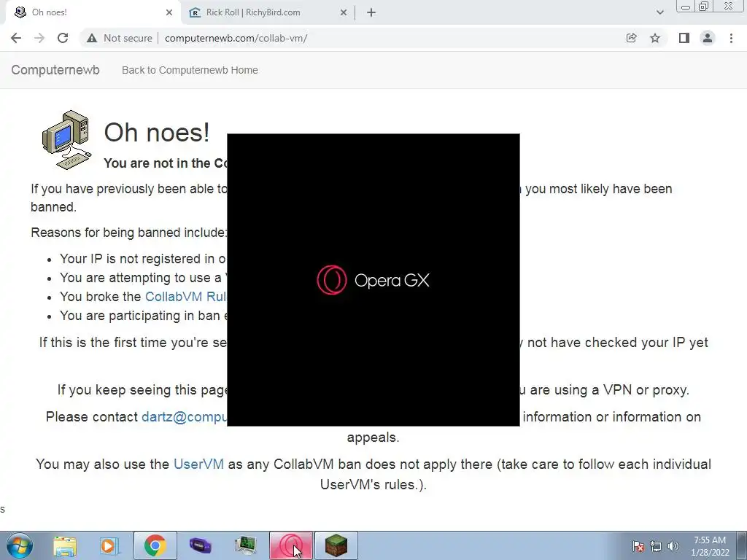Click the Opera GX splash logo
The width and height of the screenshot is (747, 560).
[x=373, y=280]
